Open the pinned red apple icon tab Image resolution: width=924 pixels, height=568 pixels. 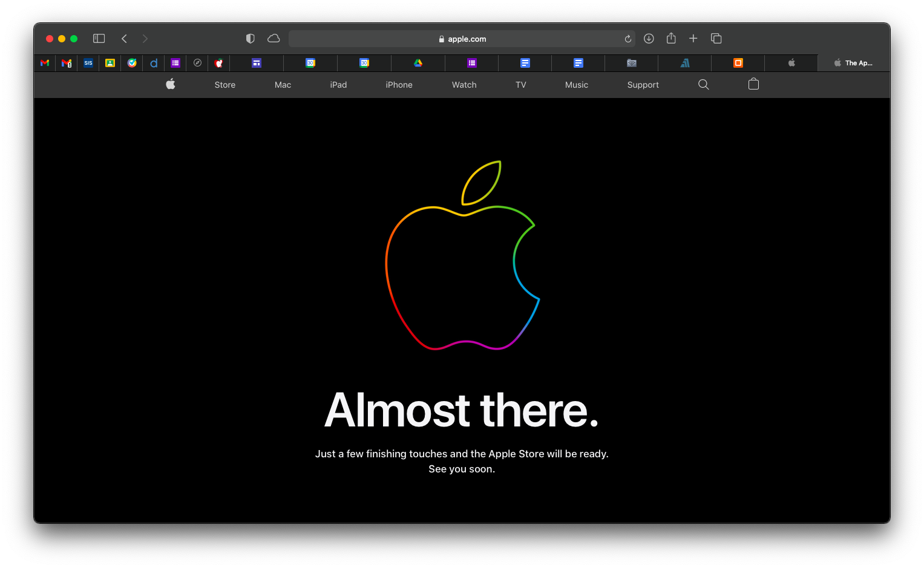pos(219,63)
